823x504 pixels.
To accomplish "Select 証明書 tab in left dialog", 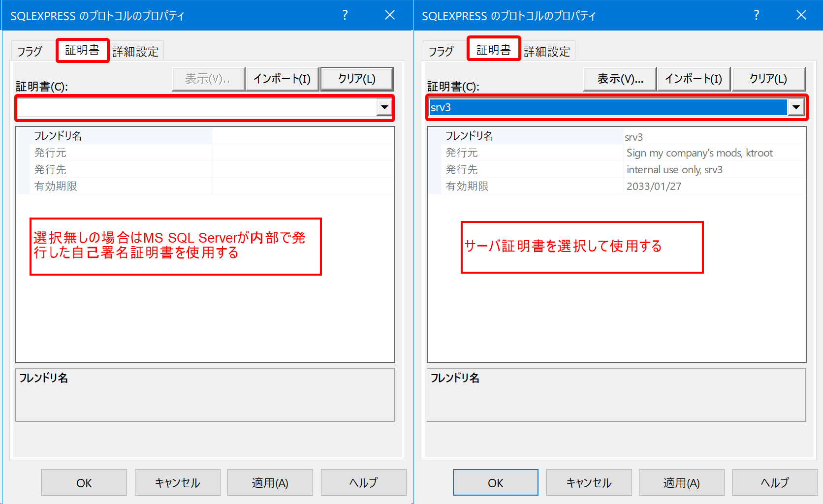I will click(x=82, y=50).
